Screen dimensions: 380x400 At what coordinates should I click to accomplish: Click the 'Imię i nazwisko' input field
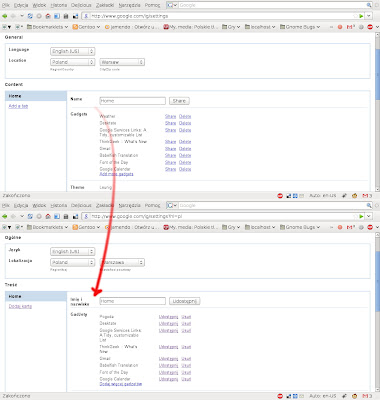(133, 301)
